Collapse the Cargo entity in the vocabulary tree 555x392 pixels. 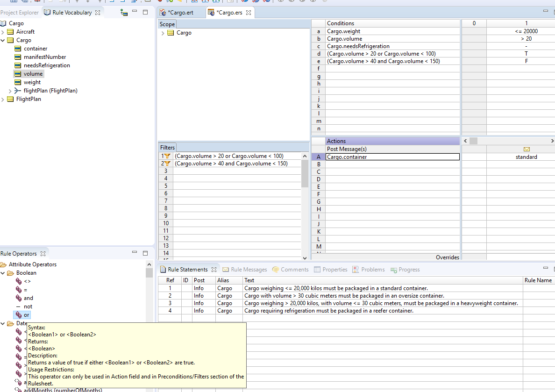click(3, 40)
